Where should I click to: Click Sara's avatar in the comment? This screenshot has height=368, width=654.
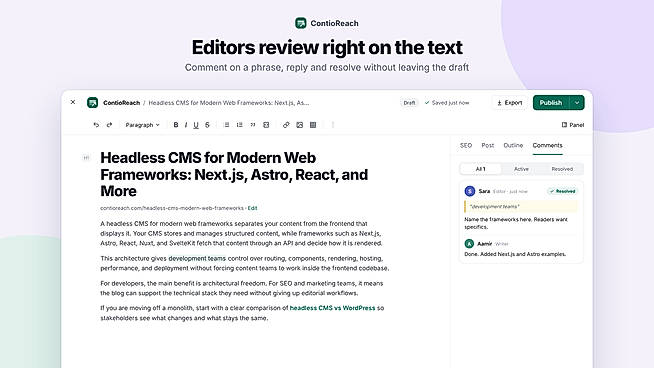(x=470, y=191)
